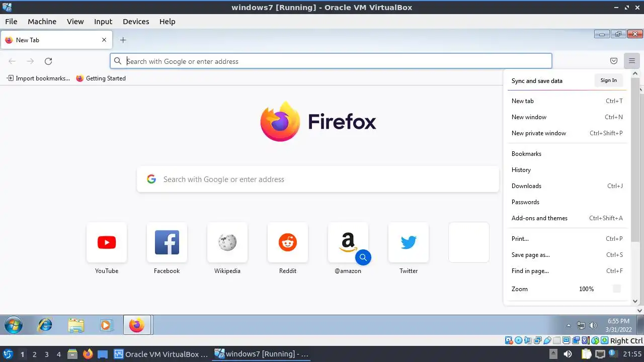Click VirtualBox USB devices indicator
The height and width of the screenshot is (362, 644).
point(547,340)
